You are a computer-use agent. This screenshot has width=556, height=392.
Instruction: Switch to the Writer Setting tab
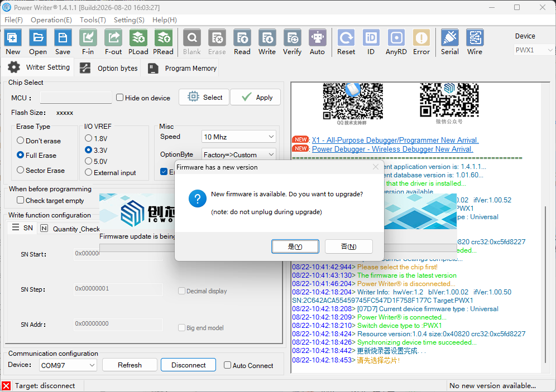click(39, 67)
